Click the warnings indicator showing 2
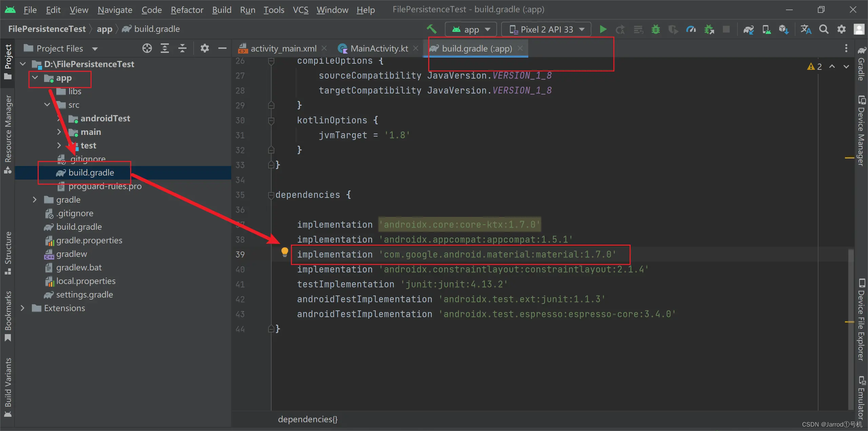Viewport: 868px width, 431px height. pos(814,66)
